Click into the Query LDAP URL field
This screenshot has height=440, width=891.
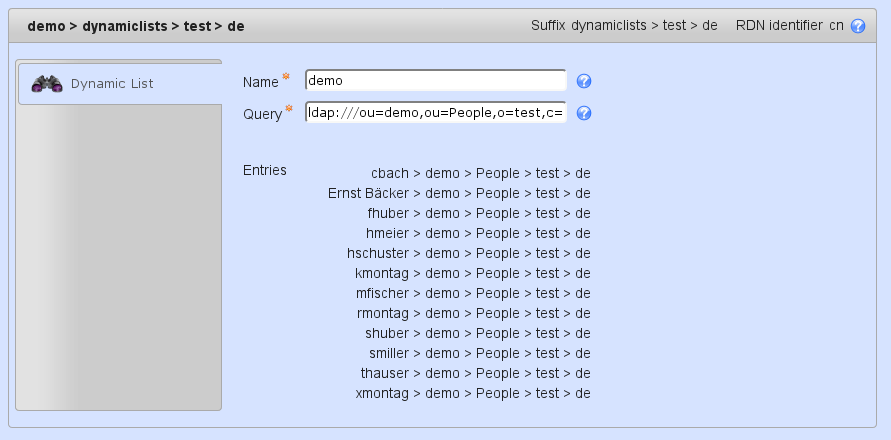click(x=435, y=113)
